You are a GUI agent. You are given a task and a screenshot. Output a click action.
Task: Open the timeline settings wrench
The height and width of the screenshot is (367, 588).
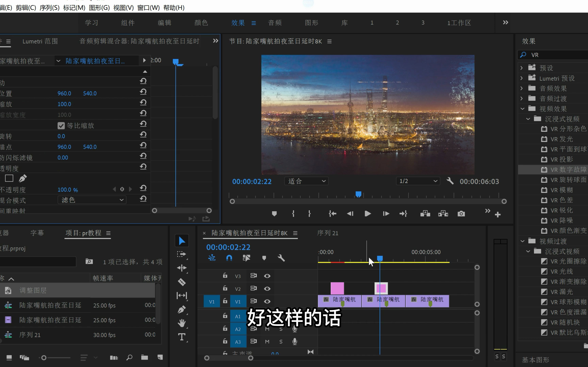tap(281, 258)
